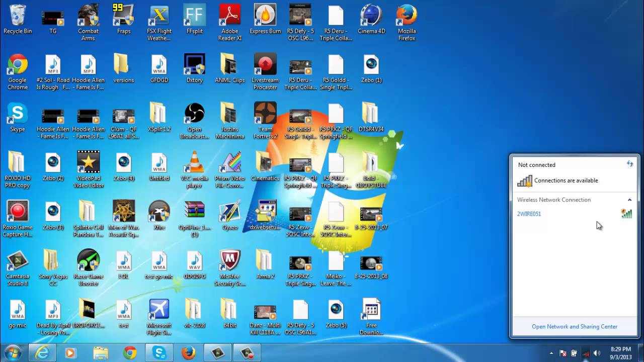Open the Arma 2 folder
This screenshot has width=644, height=362.
pos(265,265)
